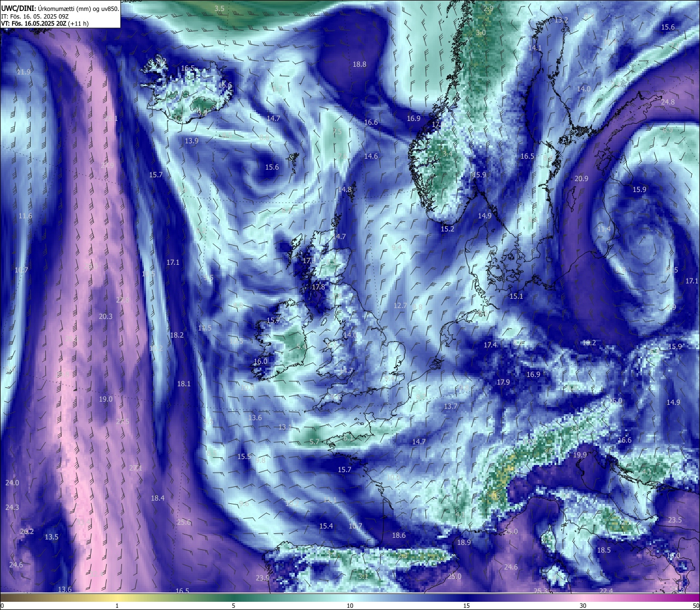Click the '24.0' value at the left edge
This screenshot has height=610, width=700.
[x=12, y=483]
